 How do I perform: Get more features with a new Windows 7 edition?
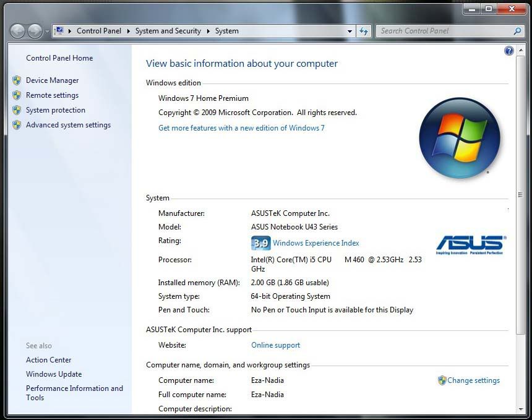coord(242,128)
